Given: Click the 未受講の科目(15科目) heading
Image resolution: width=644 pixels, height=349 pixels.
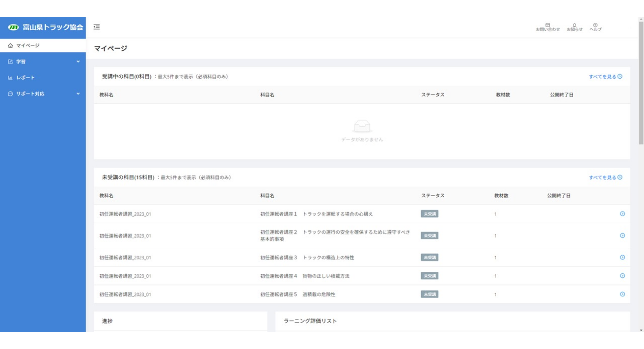Looking at the screenshot, I should point(128,177).
